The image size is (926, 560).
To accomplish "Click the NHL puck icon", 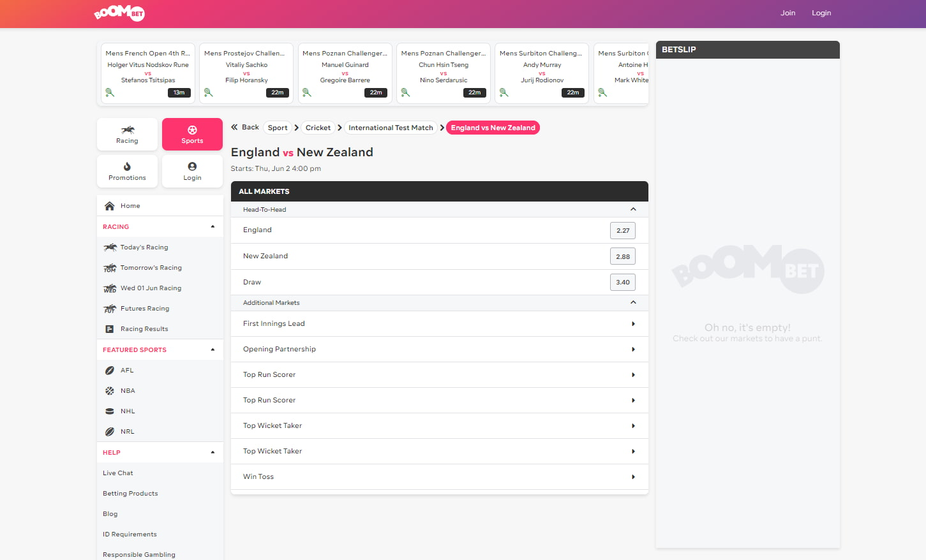I will tap(110, 411).
